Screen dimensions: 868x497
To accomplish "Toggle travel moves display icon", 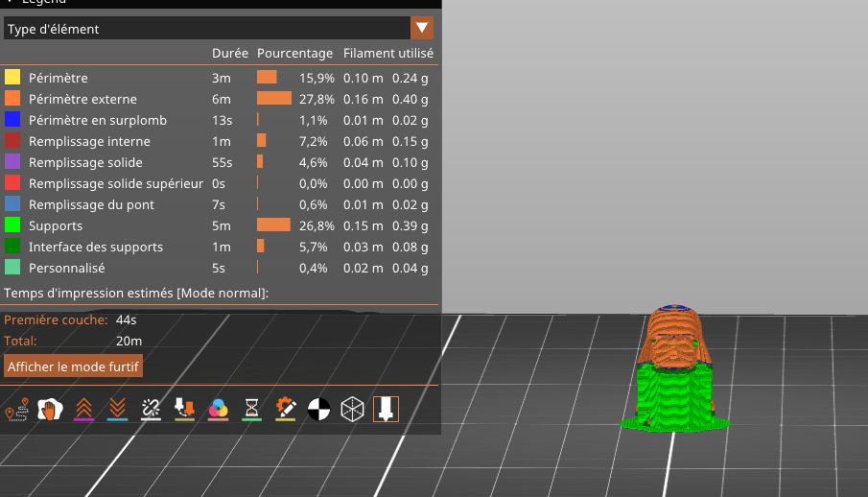I will pos(16,410).
